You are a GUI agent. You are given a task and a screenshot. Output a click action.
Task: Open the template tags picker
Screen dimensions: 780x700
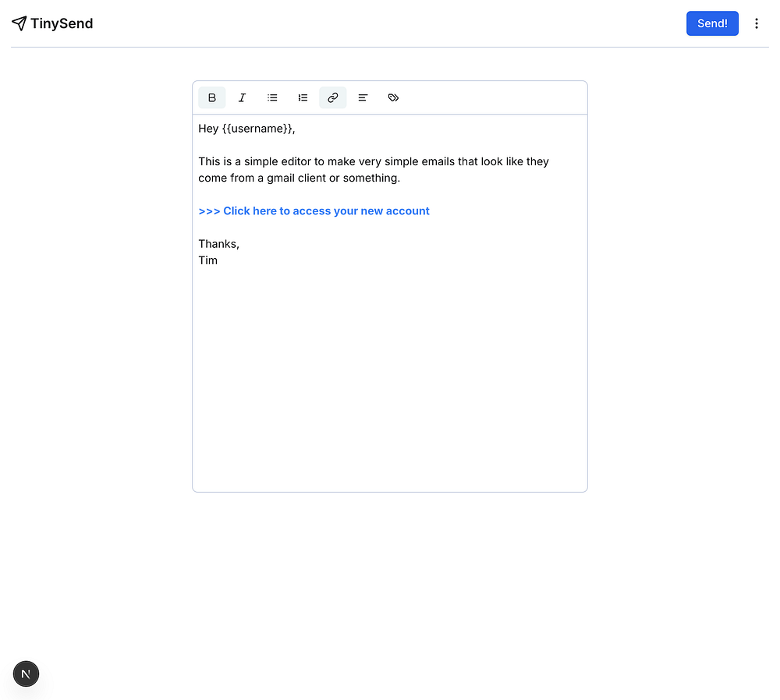[x=393, y=97]
